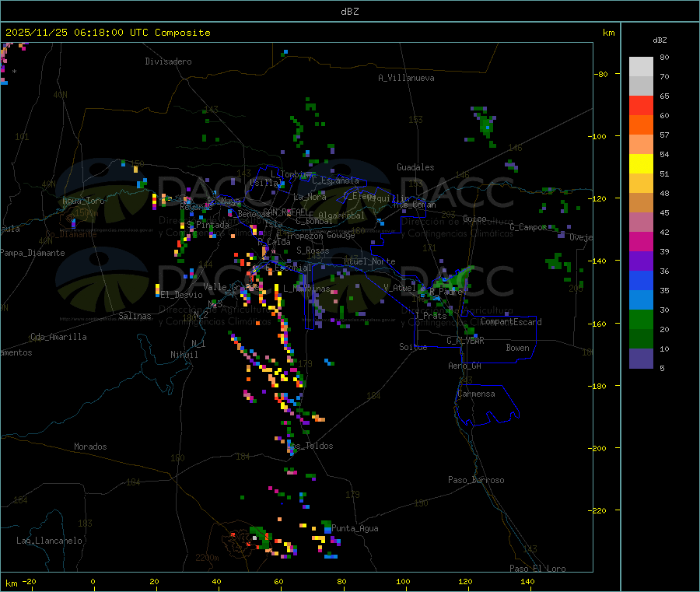Click the J_Prats map label
The width and height of the screenshot is (700, 592).
(430, 316)
